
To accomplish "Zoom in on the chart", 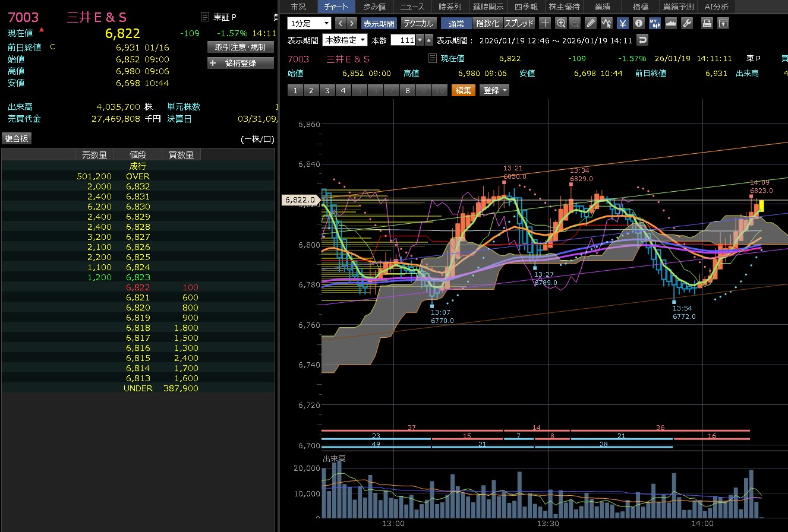I will click(561, 23).
